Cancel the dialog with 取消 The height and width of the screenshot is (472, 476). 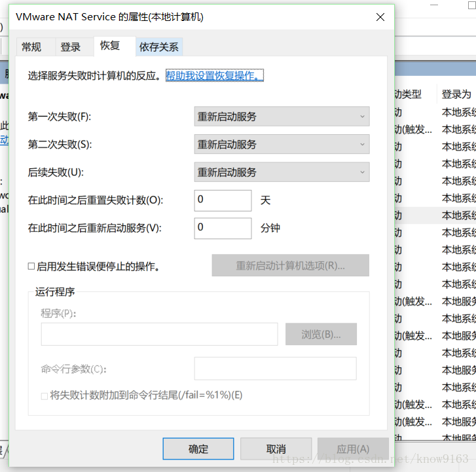pos(276,448)
